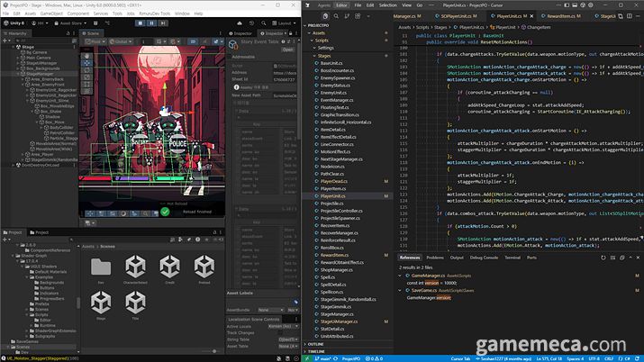The height and width of the screenshot is (362, 644).
Task: Select the Hand tool in Scene view
Action: point(87,54)
